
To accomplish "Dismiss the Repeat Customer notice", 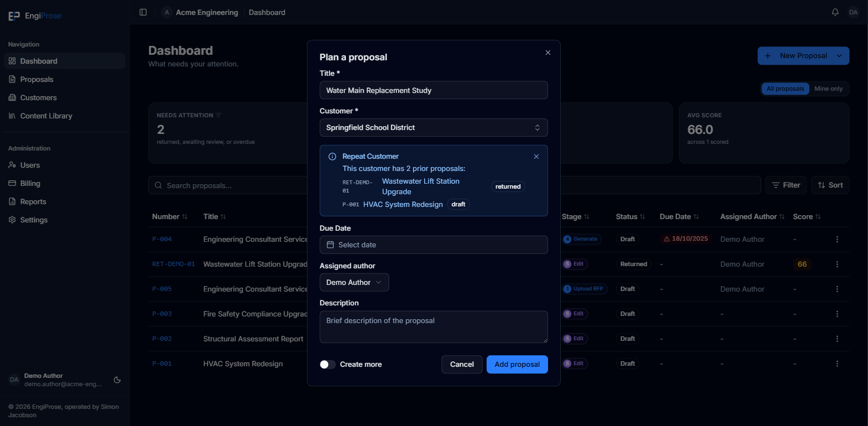I will point(536,157).
